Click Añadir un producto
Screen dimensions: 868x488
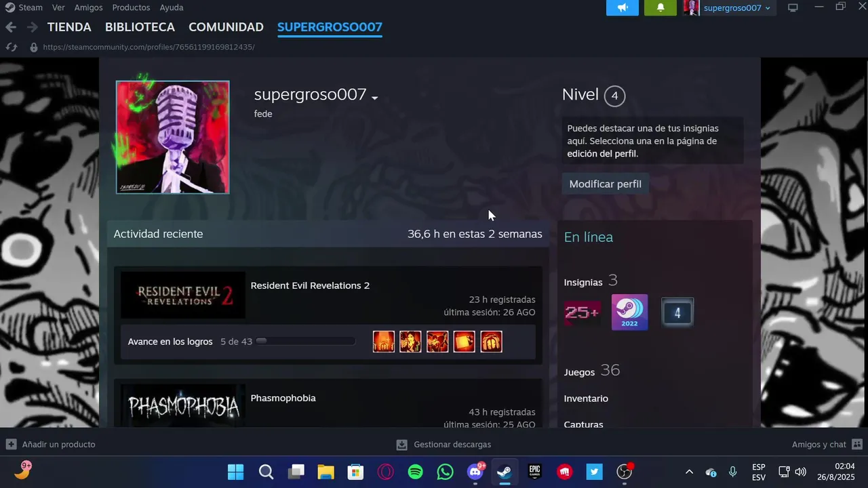coord(58,445)
